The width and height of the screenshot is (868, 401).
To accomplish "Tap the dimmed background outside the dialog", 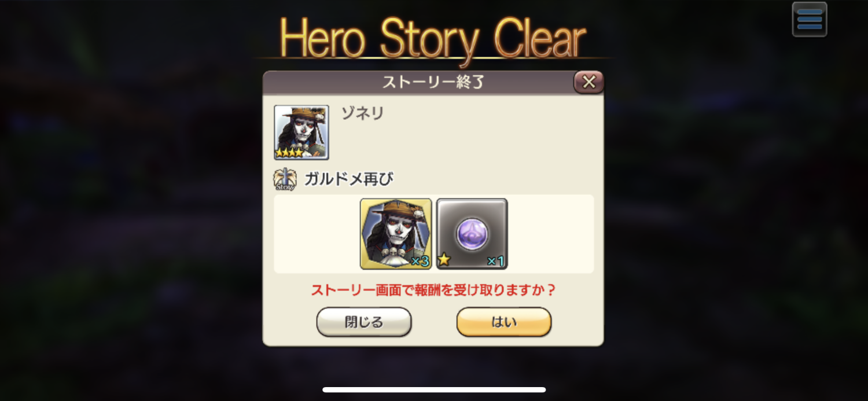I will coord(127,231).
